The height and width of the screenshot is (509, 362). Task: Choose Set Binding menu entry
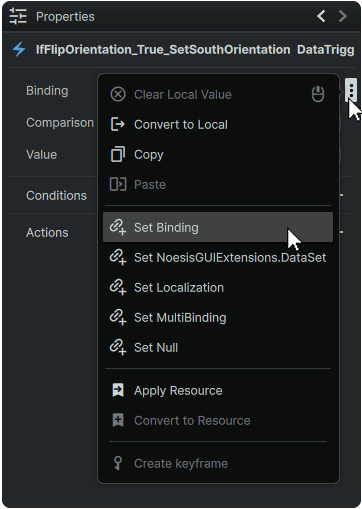(x=218, y=227)
